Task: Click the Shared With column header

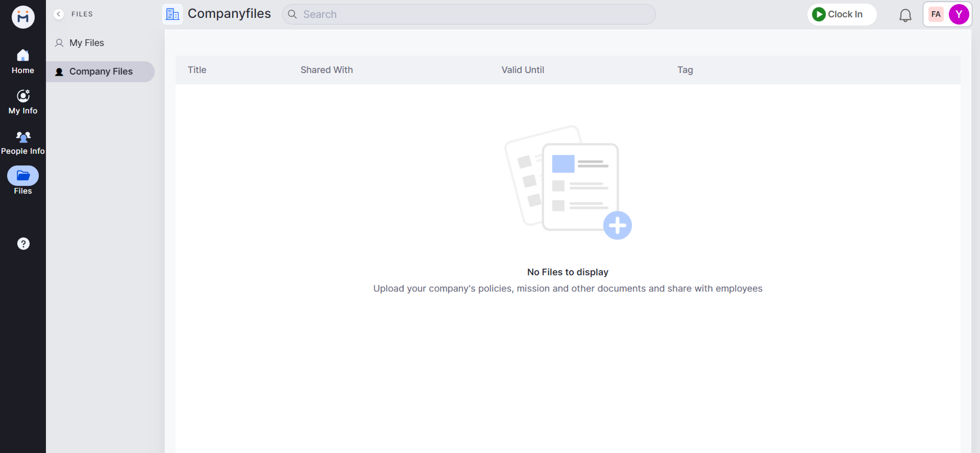Action: 326,70
